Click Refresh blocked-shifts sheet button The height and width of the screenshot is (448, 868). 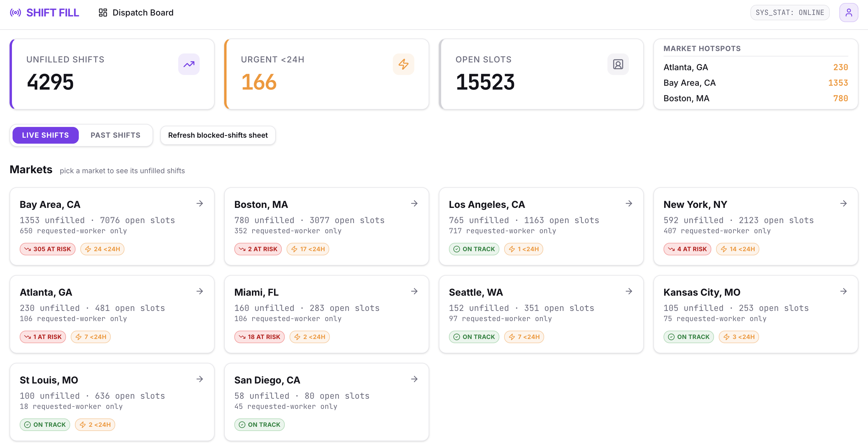point(218,135)
